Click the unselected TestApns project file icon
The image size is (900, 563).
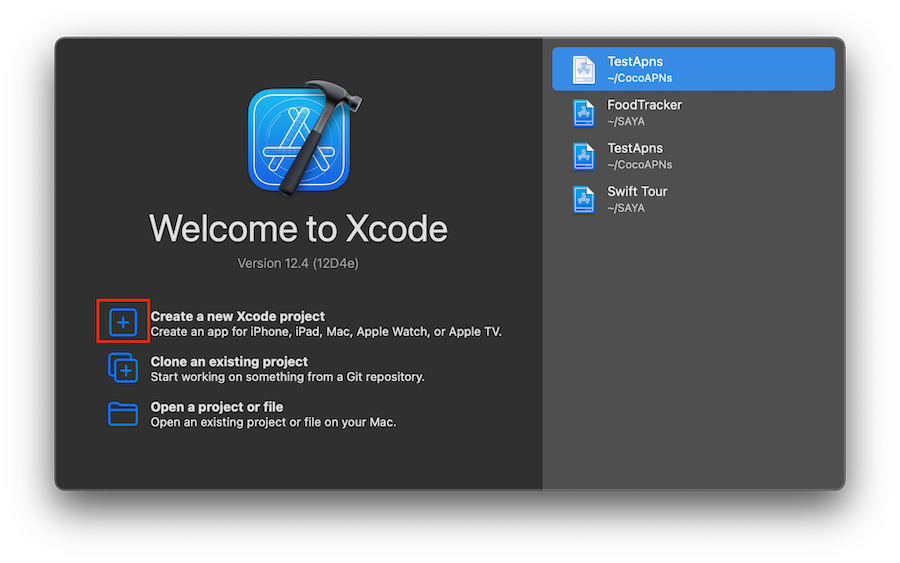click(583, 156)
